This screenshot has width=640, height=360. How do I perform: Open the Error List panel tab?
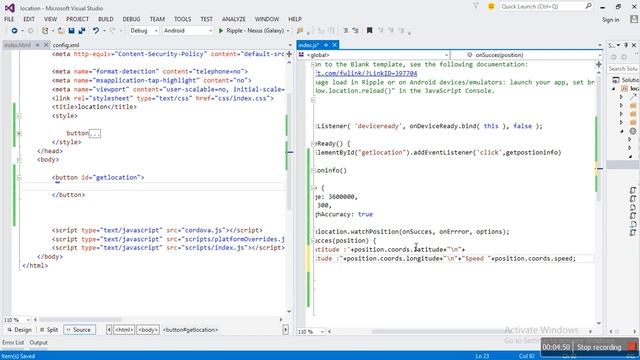(x=13, y=342)
